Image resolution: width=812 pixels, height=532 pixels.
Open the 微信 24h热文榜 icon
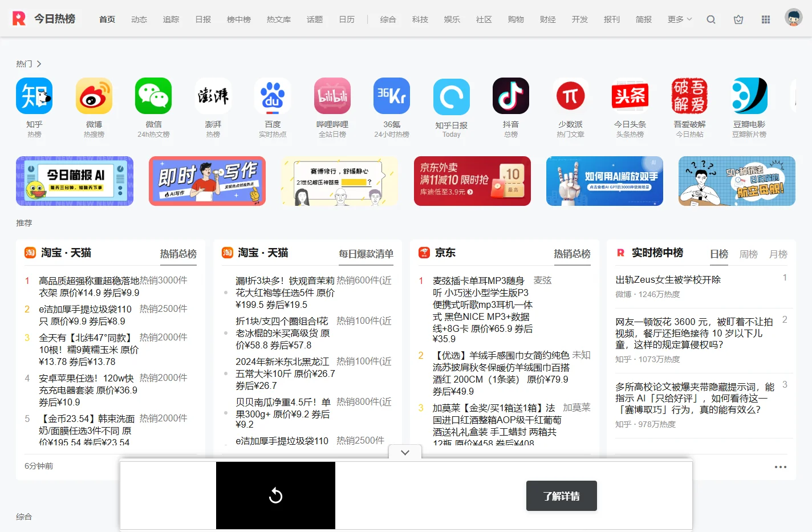153,96
